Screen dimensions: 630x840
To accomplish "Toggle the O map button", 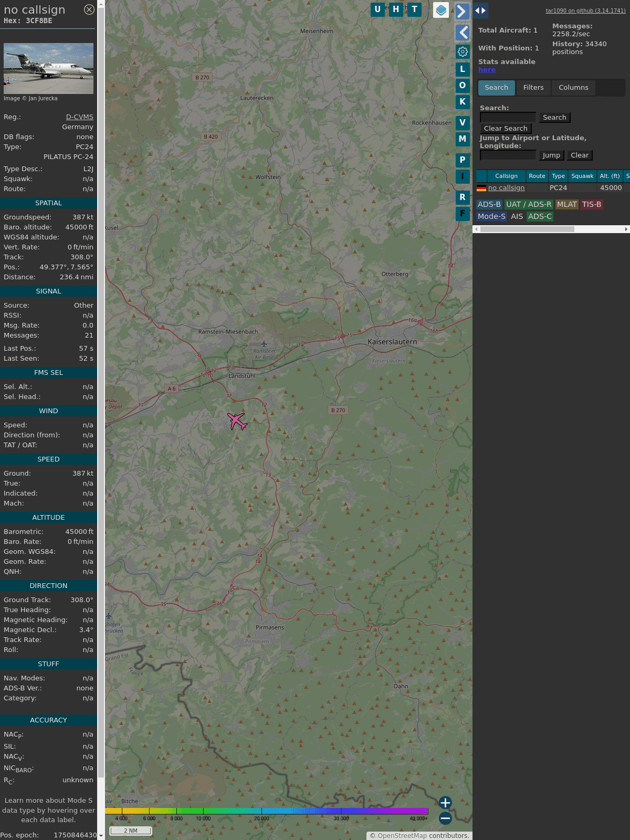I will click(x=463, y=85).
